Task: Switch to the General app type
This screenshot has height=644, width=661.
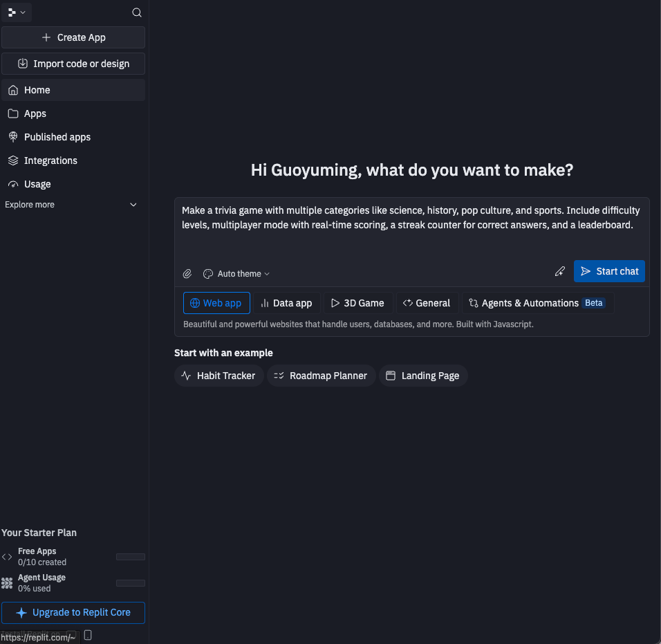Action: tap(427, 303)
